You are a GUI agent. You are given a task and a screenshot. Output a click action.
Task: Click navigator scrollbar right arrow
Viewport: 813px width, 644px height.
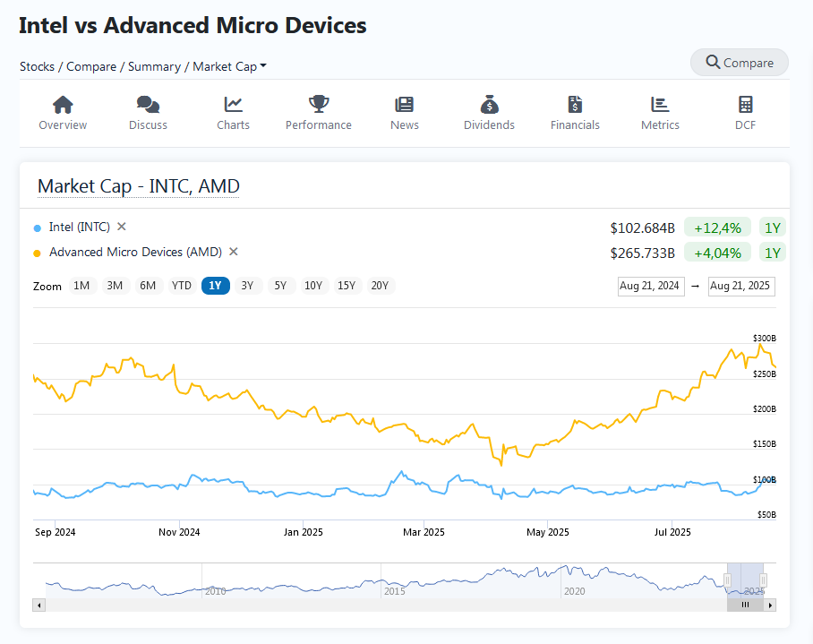(770, 605)
